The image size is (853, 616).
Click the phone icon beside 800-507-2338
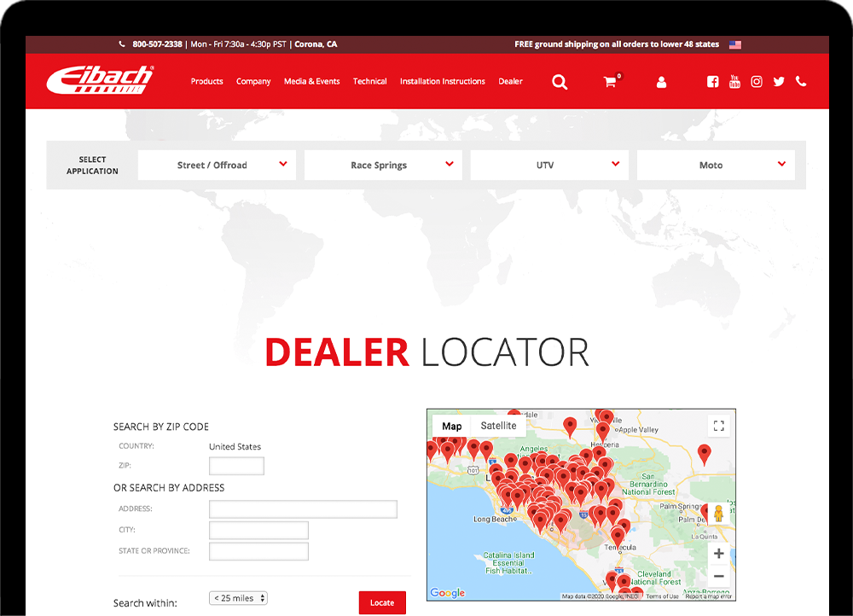[122, 44]
